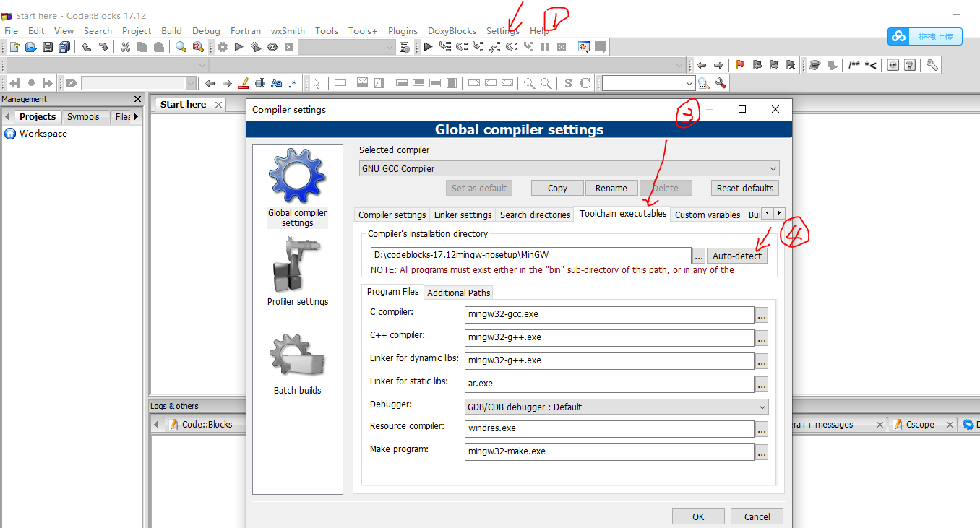
Task: Switch to the Linker settings tab
Action: pos(463,215)
